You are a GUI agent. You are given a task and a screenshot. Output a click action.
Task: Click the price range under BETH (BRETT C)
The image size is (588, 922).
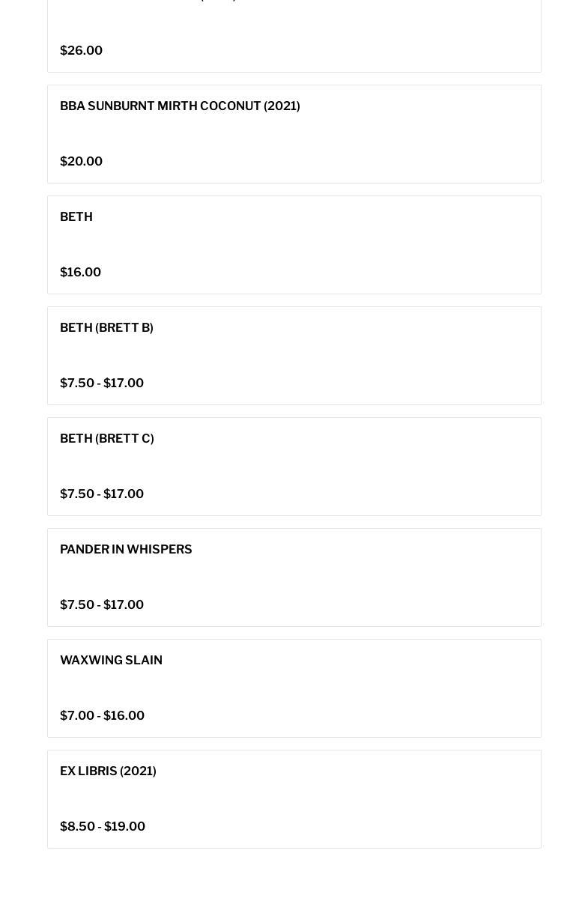point(102,494)
